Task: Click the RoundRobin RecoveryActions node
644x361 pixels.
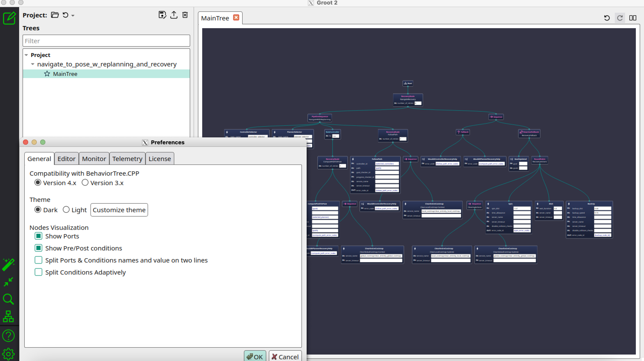Action: pyautogui.click(x=540, y=160)
